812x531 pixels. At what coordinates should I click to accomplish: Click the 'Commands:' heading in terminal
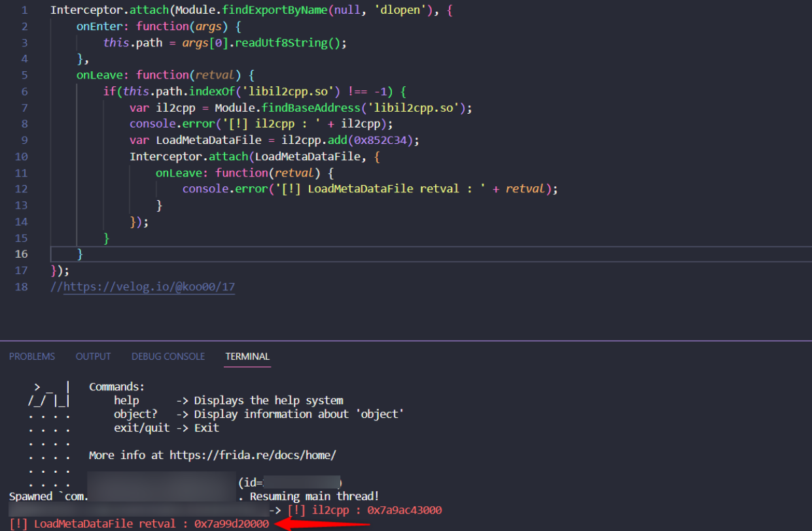click(117, 386)
